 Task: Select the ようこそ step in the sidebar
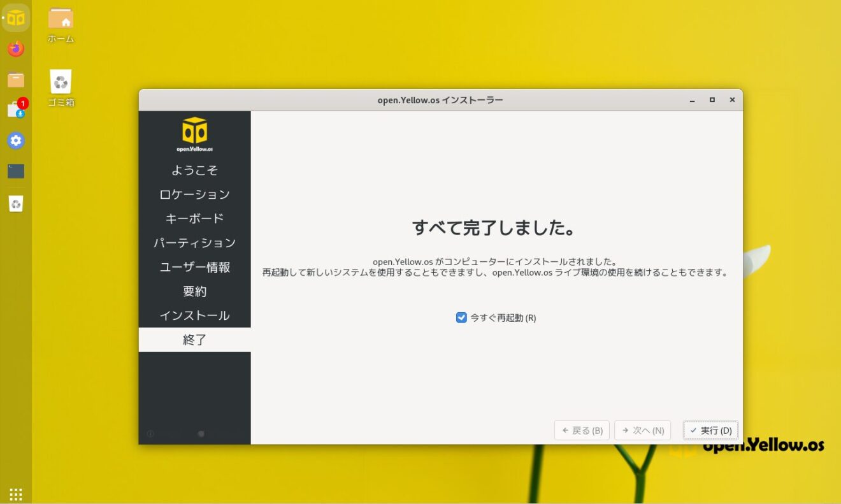[194, 169]
